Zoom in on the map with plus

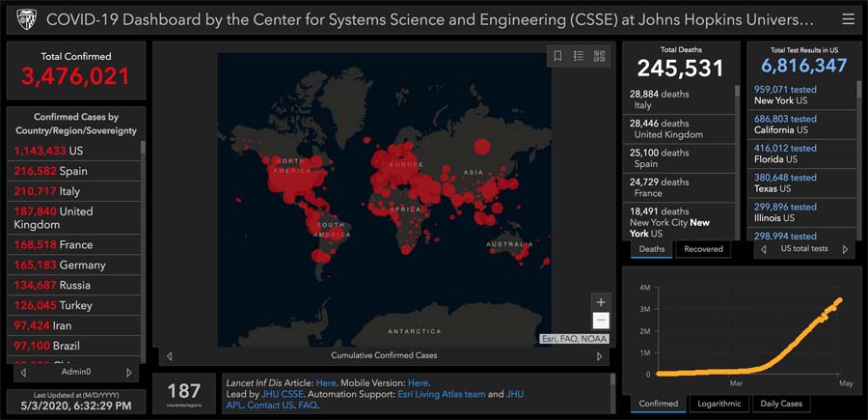pos(601,302)
